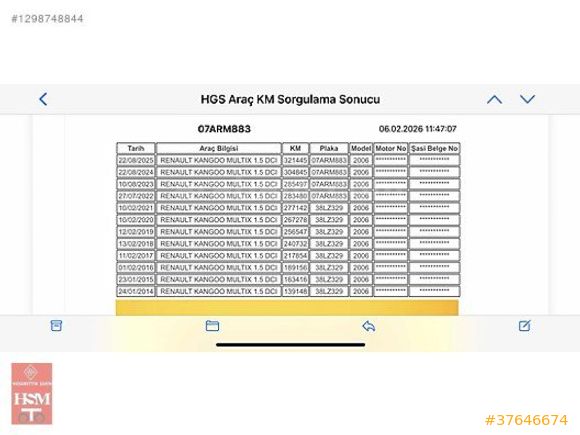Tap the reply arrow icon
Viewport: 580px width, 435px height.
tap(369, 326)
